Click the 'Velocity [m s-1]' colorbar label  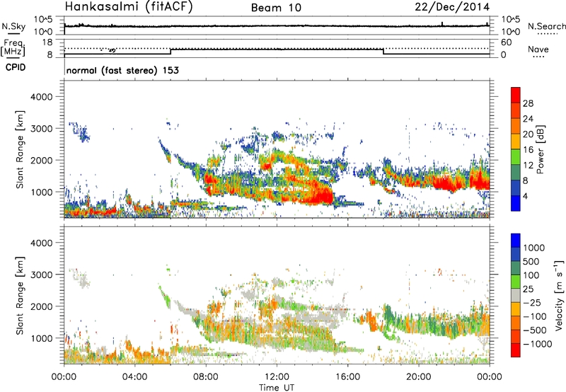pyautogui.click(x=559, y=295)
